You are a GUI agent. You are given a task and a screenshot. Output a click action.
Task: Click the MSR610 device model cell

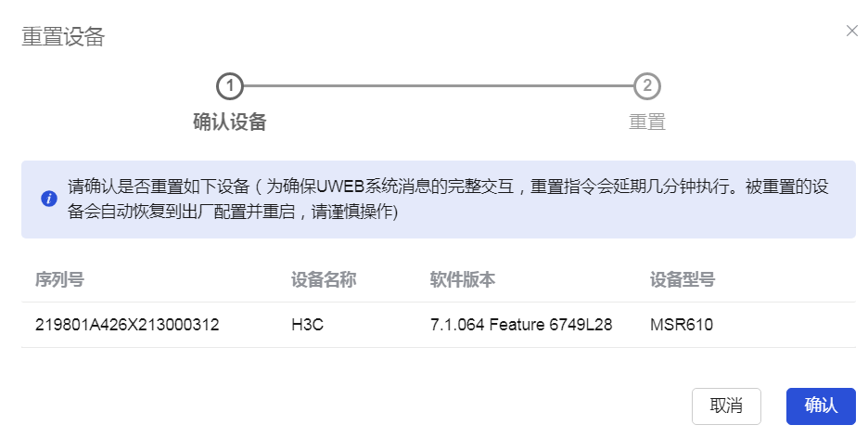pyautogui.click(x=682, y=325)
